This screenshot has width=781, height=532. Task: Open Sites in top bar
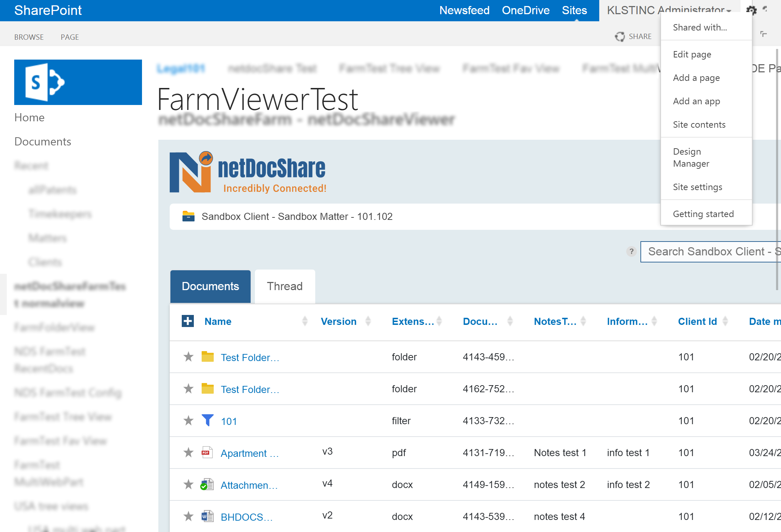(x=574, y=10)
